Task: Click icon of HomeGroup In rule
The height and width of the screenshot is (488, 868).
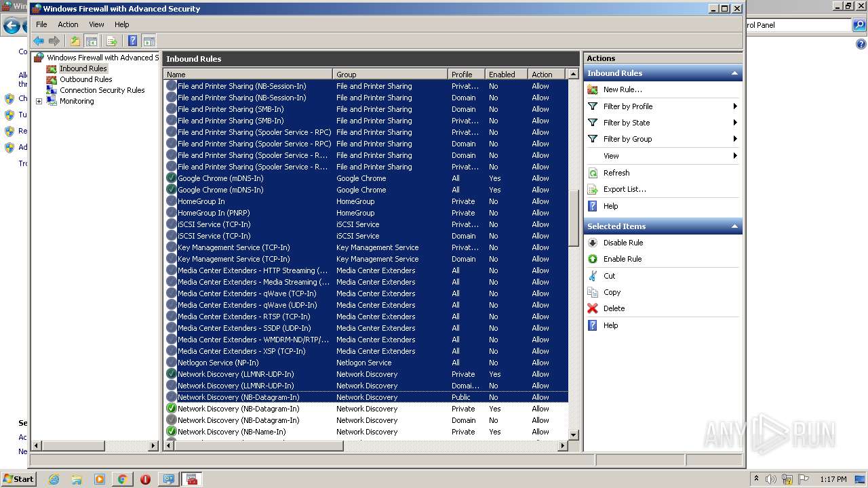Action: [172, 201]
